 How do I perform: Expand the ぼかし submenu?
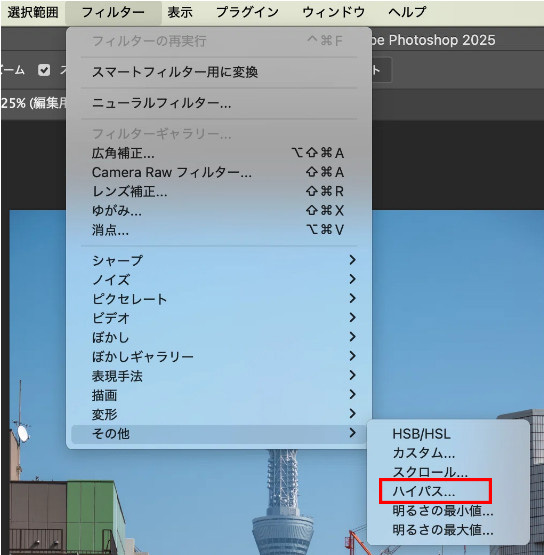point(219,337)
